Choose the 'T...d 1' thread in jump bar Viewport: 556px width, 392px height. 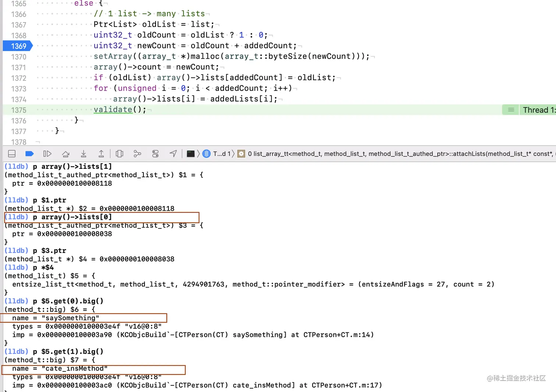pyautogui.click(x=222, y=154)
